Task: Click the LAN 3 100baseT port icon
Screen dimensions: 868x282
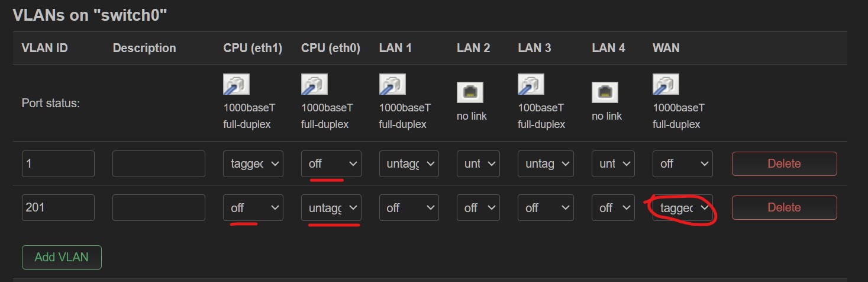Action: pyautogui.click(x=531, y=85)
